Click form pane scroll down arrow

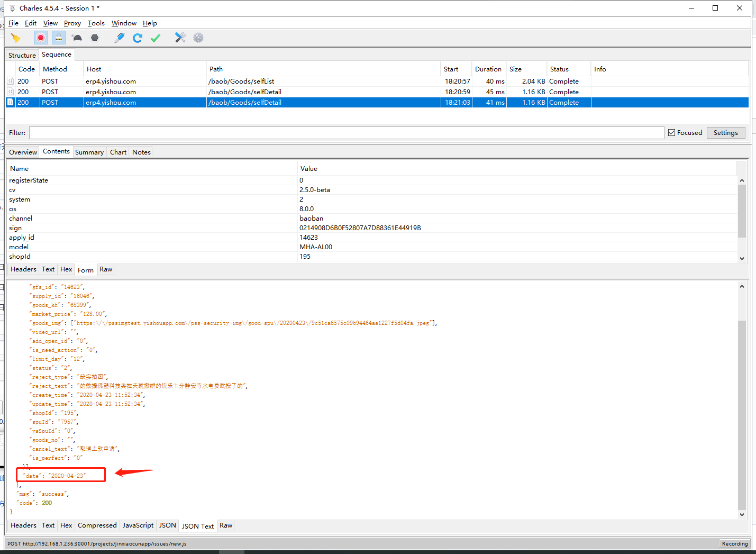coord(742,258)
